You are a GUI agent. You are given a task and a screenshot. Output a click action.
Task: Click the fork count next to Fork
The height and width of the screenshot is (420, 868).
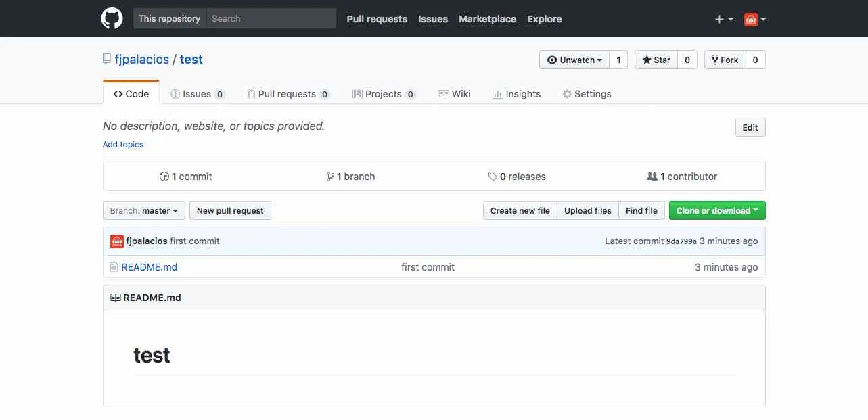point(755,60)
